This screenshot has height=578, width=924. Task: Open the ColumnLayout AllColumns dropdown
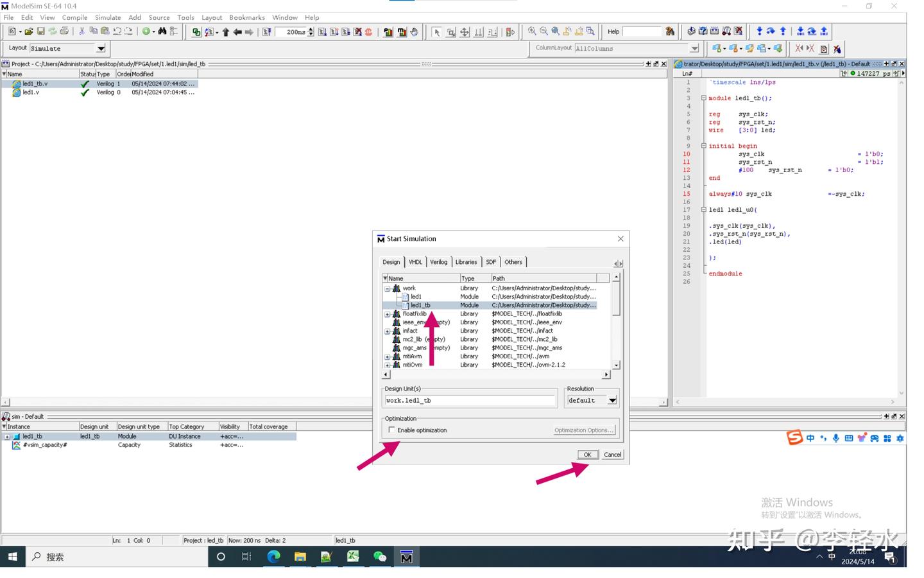pyautogui.click(x=694, y=49)
